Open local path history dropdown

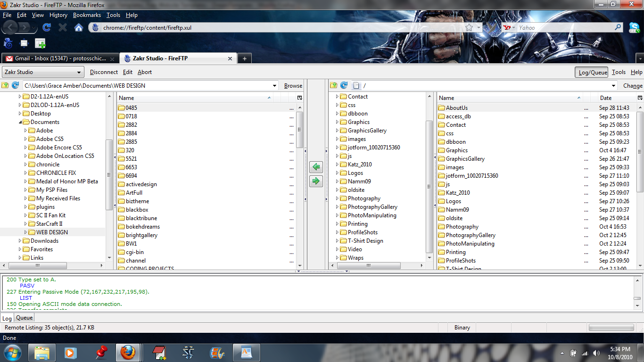[275, 86]
